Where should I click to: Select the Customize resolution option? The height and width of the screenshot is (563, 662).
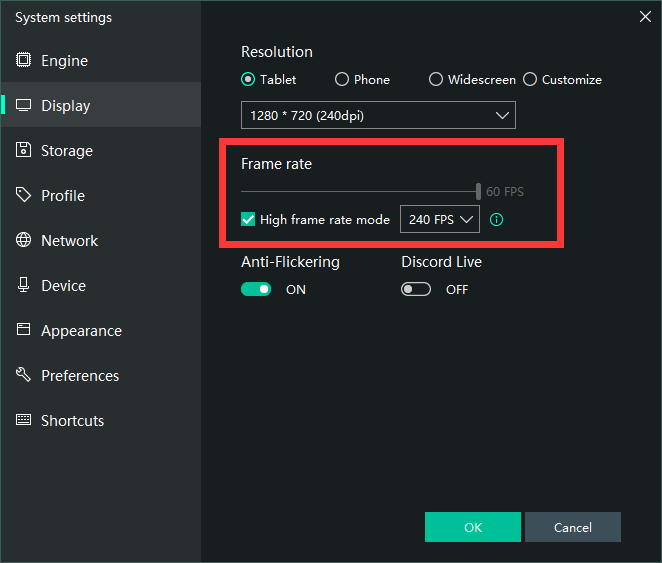click(x=530, y=80)
